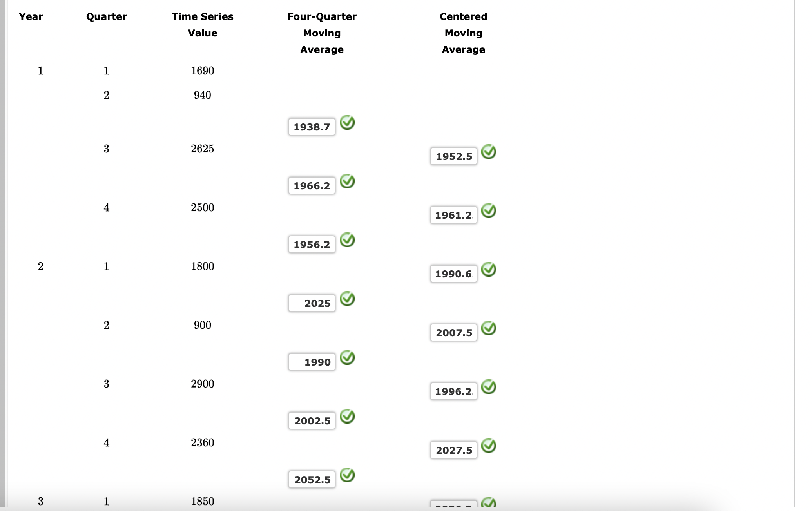
Task: Click the Year column header
Action: pyautogui.click(x=31, y=16)
